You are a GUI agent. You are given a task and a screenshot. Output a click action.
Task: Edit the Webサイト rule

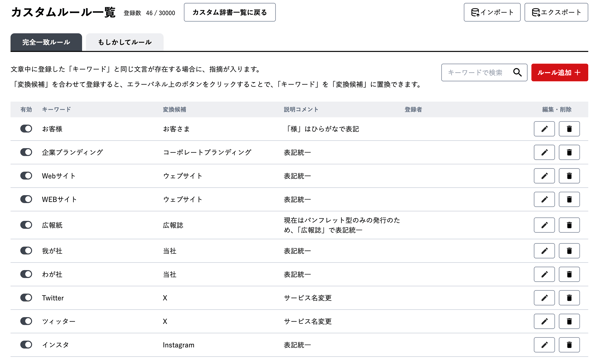pyautogui.click(x=544, y=176)
